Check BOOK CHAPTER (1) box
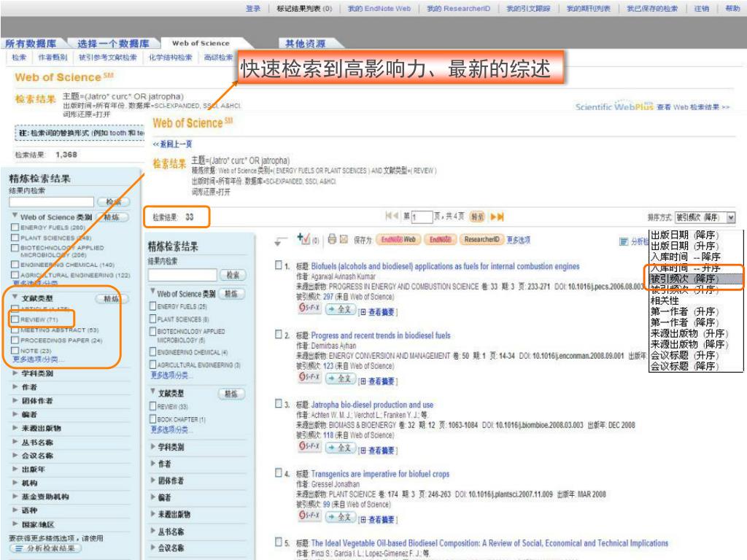747x560 pixels. (153, 419)
